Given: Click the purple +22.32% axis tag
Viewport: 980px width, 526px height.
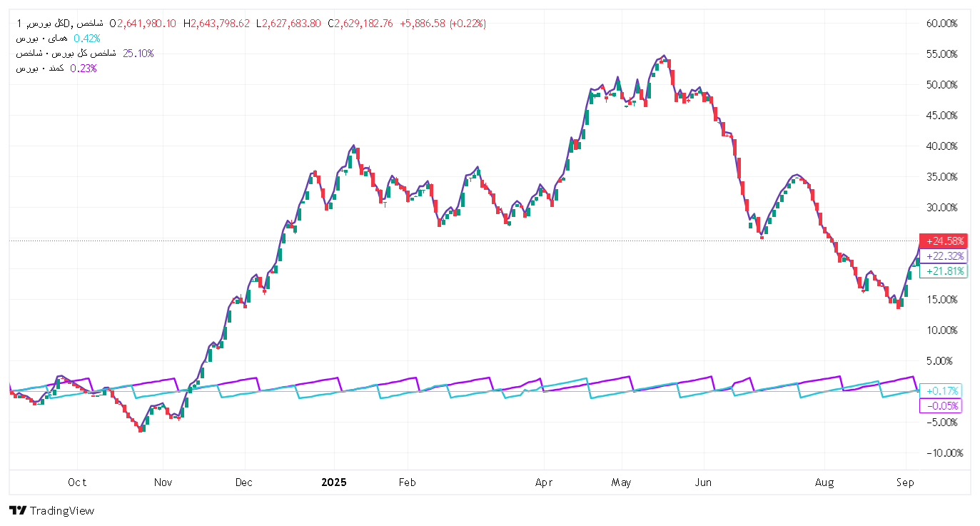Looking at the screenshot, I should coord(944,256).
